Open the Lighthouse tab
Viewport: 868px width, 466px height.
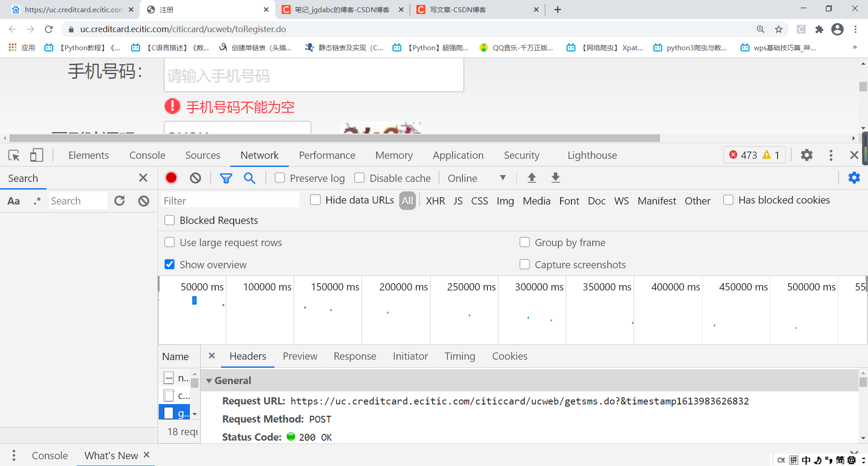pos(592,155)
